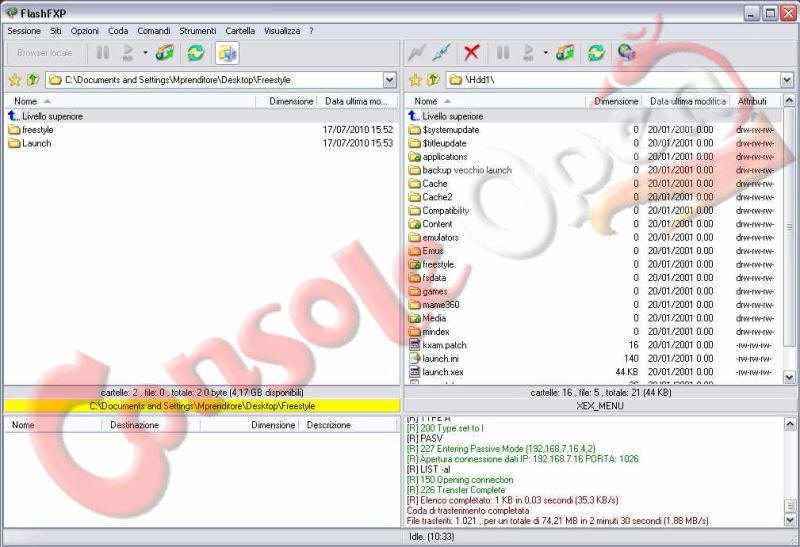Sort remote pane by Nome column
Image resolution: width=800 pixels, height=547 pixels.
[x=495, y=101]
